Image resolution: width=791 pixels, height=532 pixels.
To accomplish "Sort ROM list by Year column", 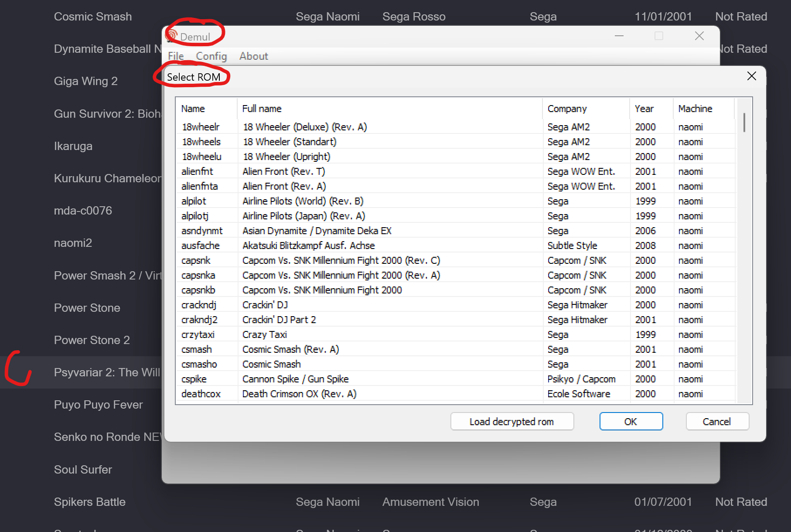I will [x=651, y=109].
